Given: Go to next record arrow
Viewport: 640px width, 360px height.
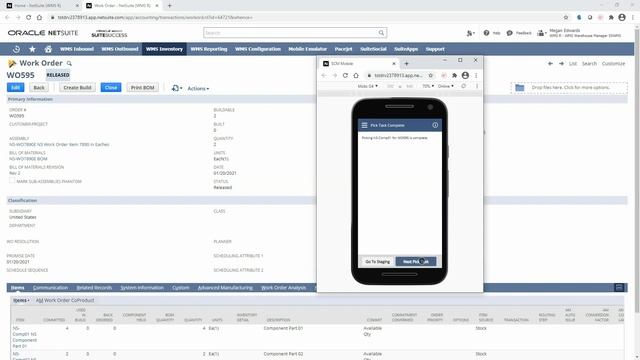Looking at the screenshot, I should 561,64.
